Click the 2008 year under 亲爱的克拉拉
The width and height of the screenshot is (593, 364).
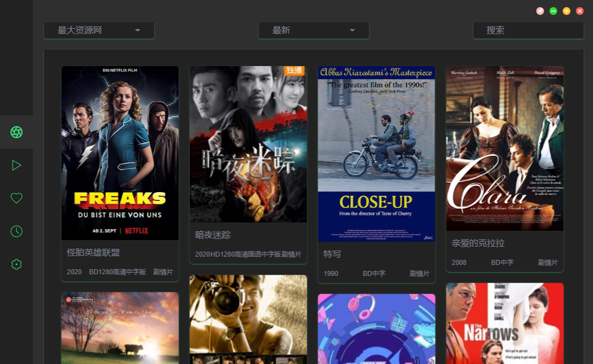[459, 262]
